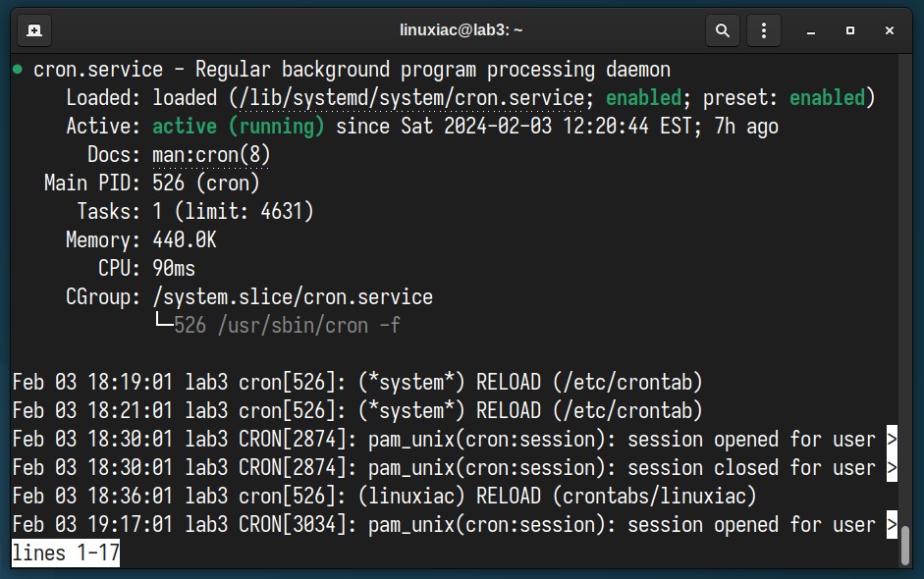Close the linuxiac@lab3 terminal window
The height and width of the screenshot is (579, 924).
coord(890,30)
